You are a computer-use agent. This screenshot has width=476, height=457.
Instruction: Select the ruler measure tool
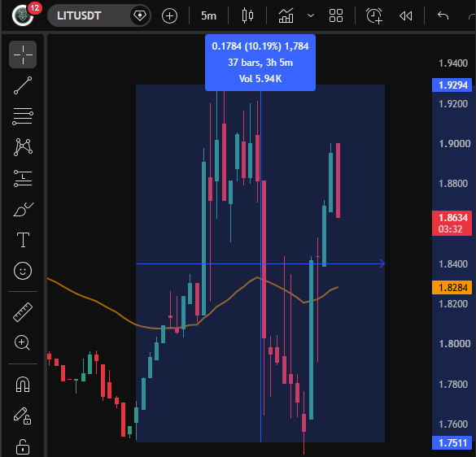coord(23,312)
